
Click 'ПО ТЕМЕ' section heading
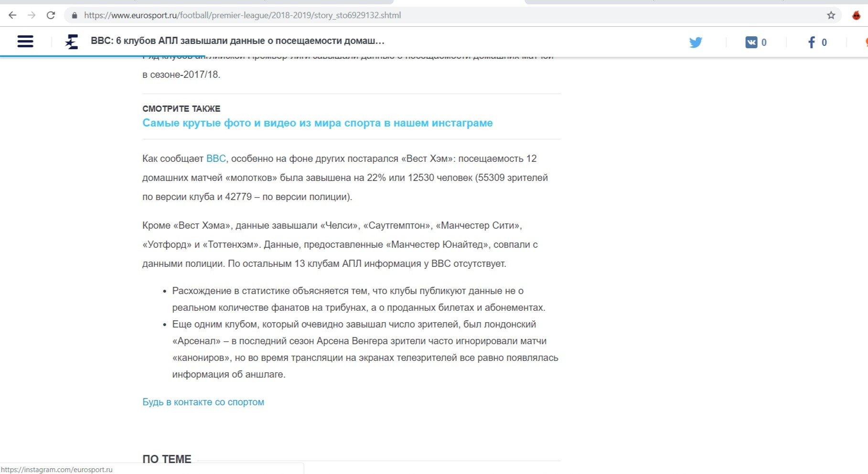167,459
